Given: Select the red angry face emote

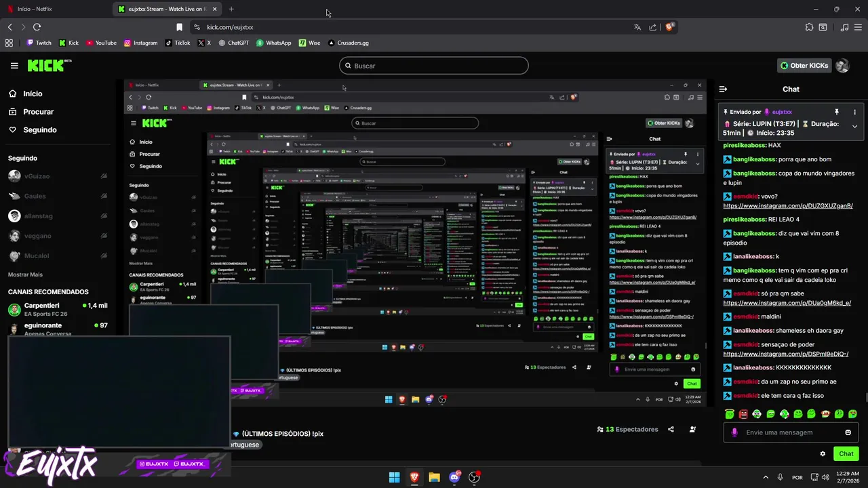Looking at the screenshot, I should click(743, 414).
